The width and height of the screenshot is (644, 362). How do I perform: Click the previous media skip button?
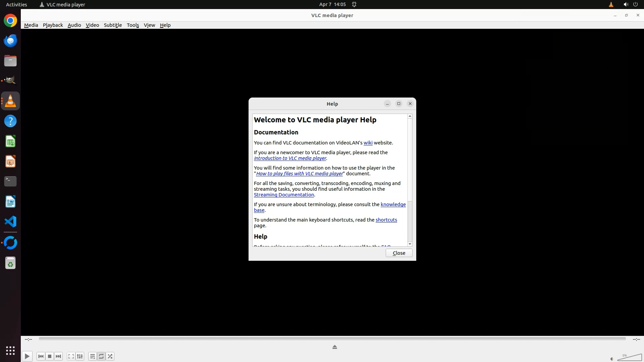[41, 356]
